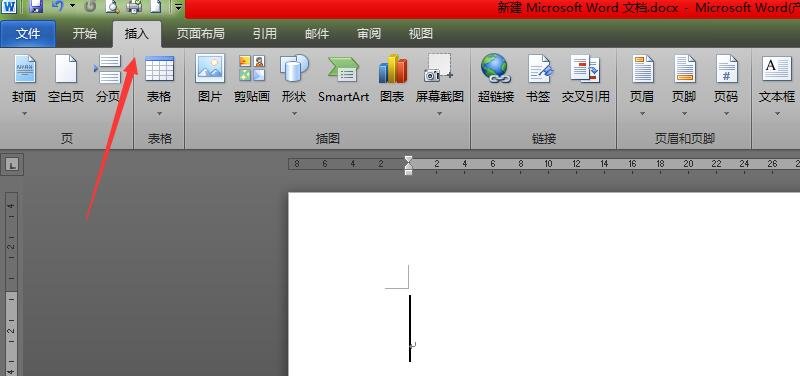Go to the 邮件 (Mailings) tab
This screenshot has width=800, height=376.
click(317, 34)
